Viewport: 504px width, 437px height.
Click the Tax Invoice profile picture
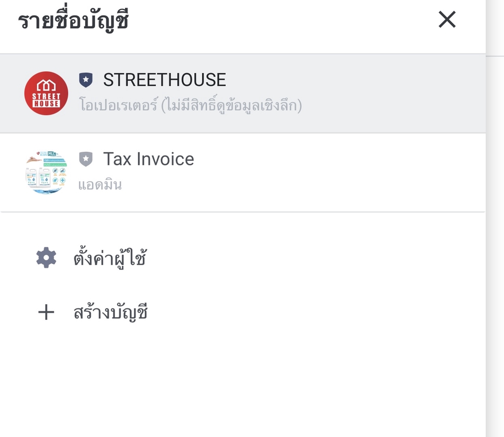46,173
